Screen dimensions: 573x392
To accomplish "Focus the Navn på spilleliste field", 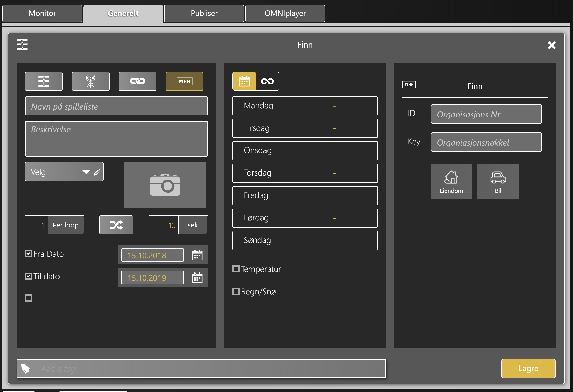I will click(116, 106).
